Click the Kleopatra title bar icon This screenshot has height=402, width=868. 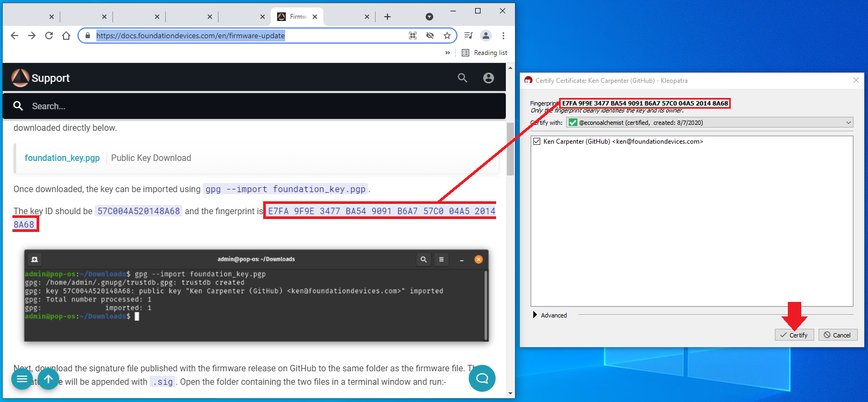528,80
